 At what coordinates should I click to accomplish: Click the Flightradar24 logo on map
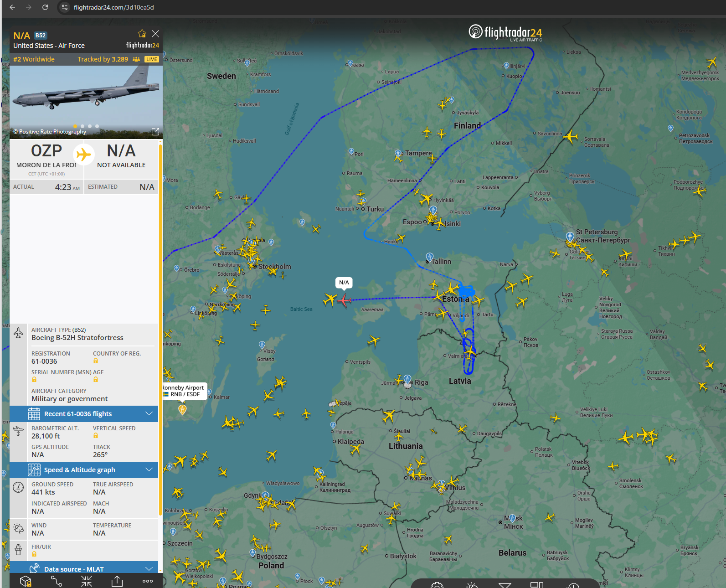[x=505, y=32]
